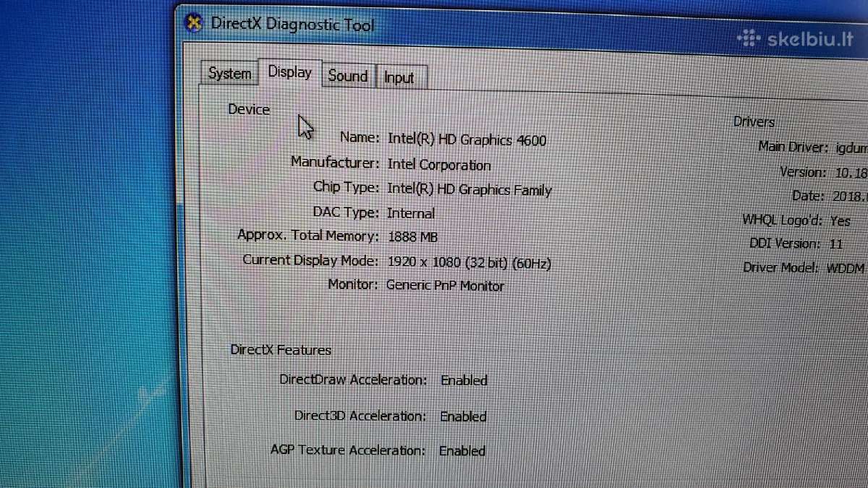Go to the Input tab

pos(399,77)
